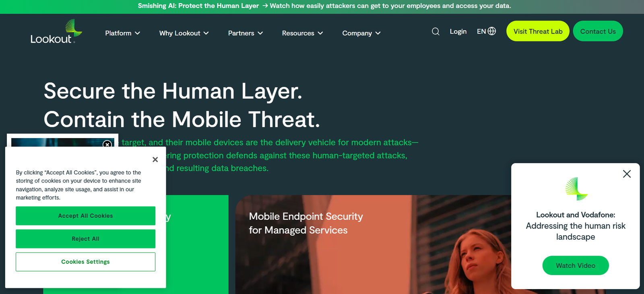Image resolution: width=644 pixels, height=294 pixels.
Task: Click the Lookout logo inside Vodafone popup
Action: (576, 189)
